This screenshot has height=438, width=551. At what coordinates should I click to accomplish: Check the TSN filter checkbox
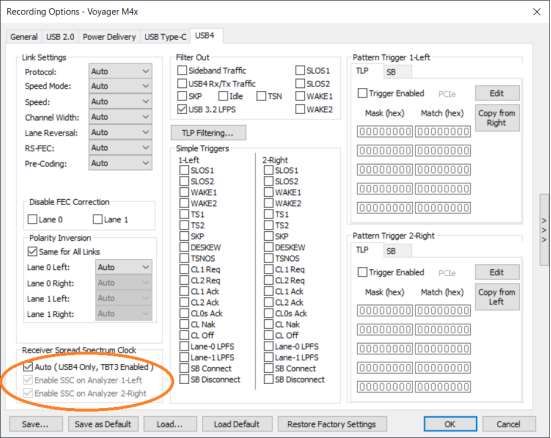click(261, 96)
